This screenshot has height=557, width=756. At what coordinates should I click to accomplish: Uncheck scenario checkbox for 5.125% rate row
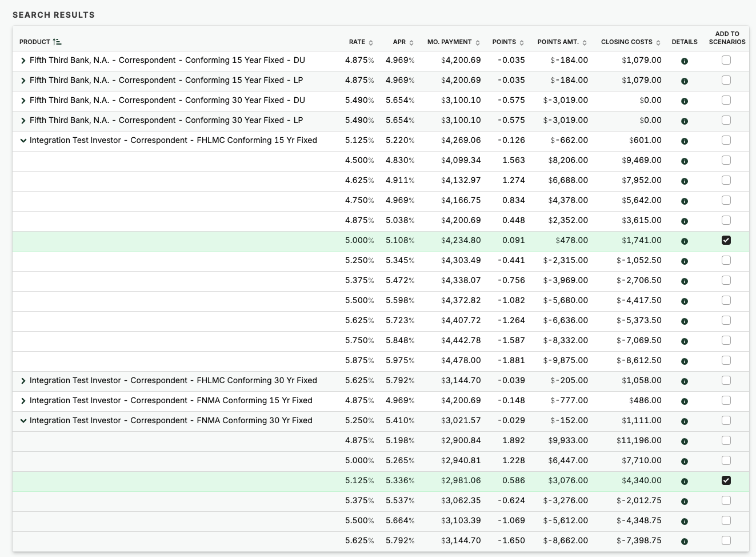click(726, 480)
